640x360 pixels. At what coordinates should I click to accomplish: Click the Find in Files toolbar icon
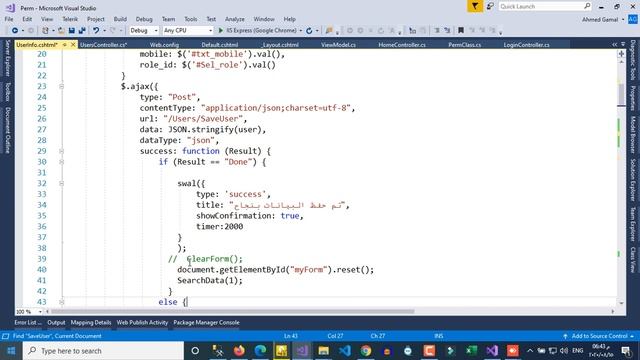click(x=329, y=31)
